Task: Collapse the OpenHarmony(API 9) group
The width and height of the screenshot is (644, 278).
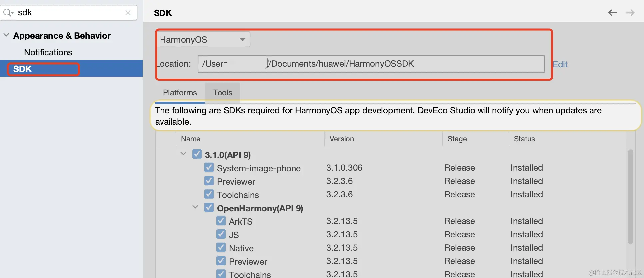Action: point(195,207)
